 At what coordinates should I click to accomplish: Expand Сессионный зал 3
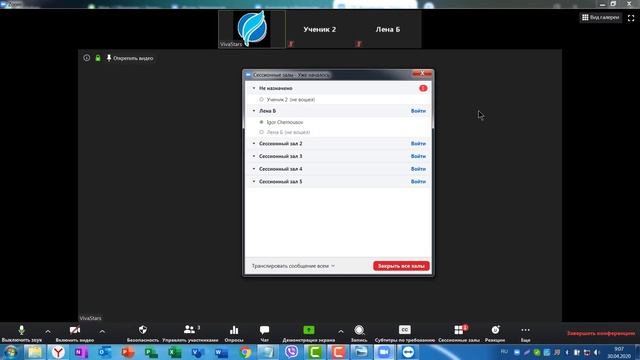point(254,156)
